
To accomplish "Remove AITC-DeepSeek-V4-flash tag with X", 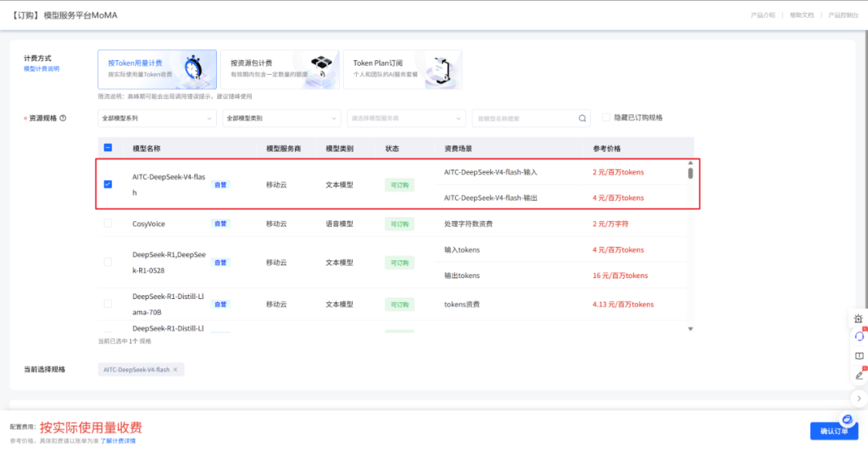I will click(x=175, y=370).
